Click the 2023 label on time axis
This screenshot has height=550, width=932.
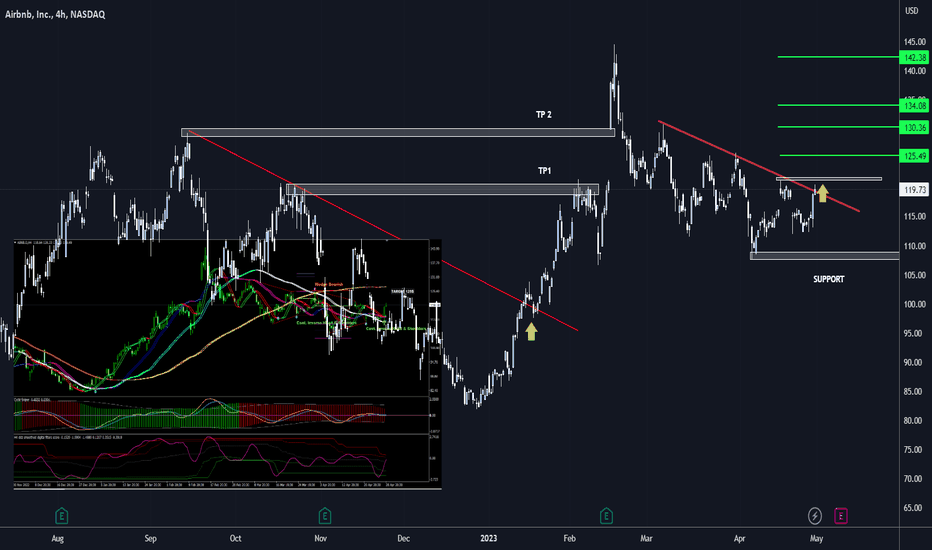(x=489, y=539)
